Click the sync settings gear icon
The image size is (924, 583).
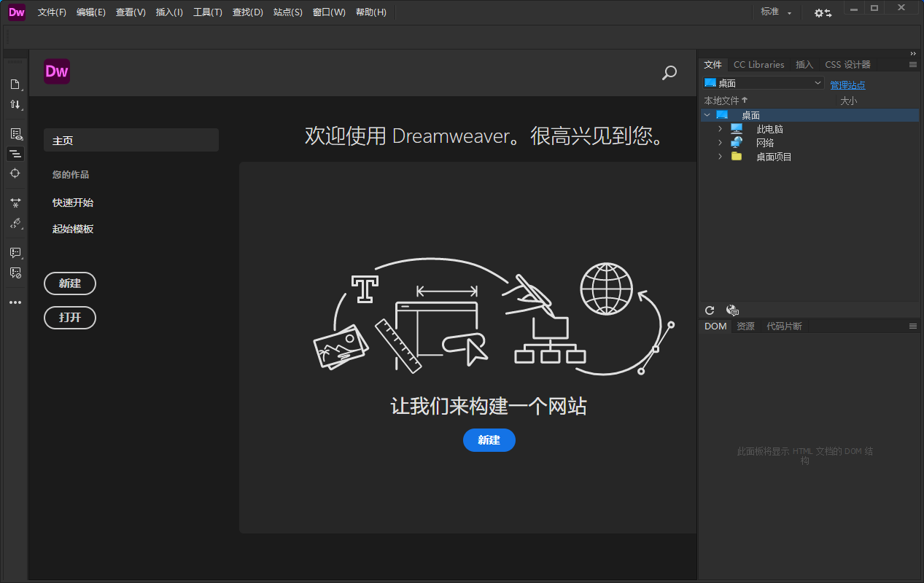[x=823, y=12]
